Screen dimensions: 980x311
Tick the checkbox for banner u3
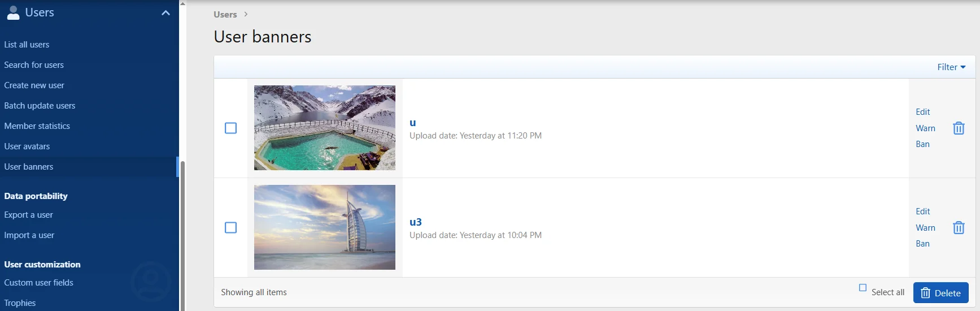click(230, 228)
